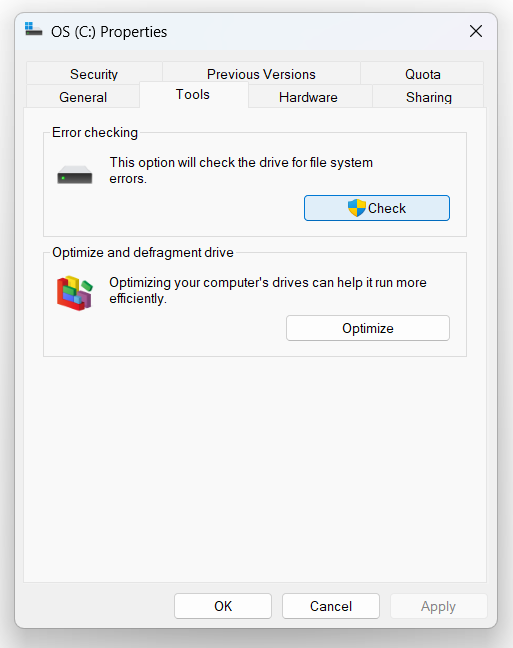Click the file system errors description text
The height and width of the screenshot is (648, 513).
[x=241, y=170]
